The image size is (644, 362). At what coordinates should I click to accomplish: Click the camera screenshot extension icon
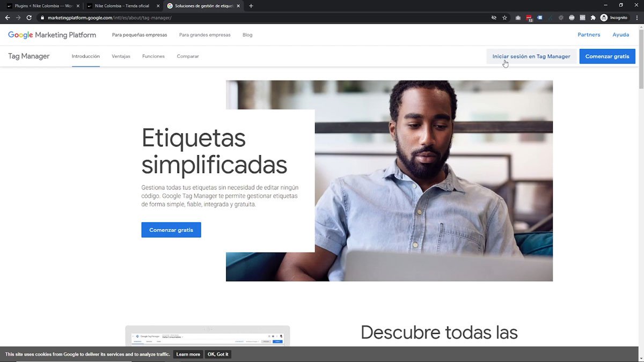tap(518, 18)
